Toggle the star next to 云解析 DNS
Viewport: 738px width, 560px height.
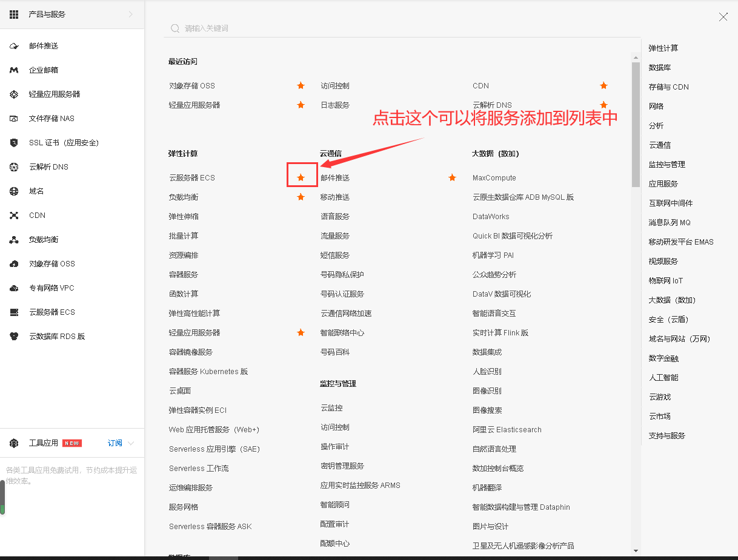(x=603, y=105)
